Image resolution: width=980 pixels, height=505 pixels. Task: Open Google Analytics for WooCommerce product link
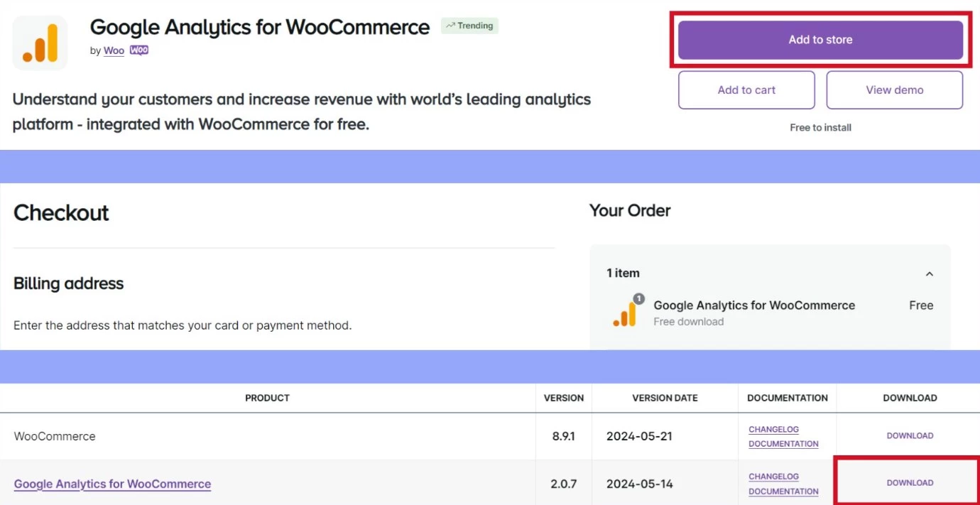112,484
